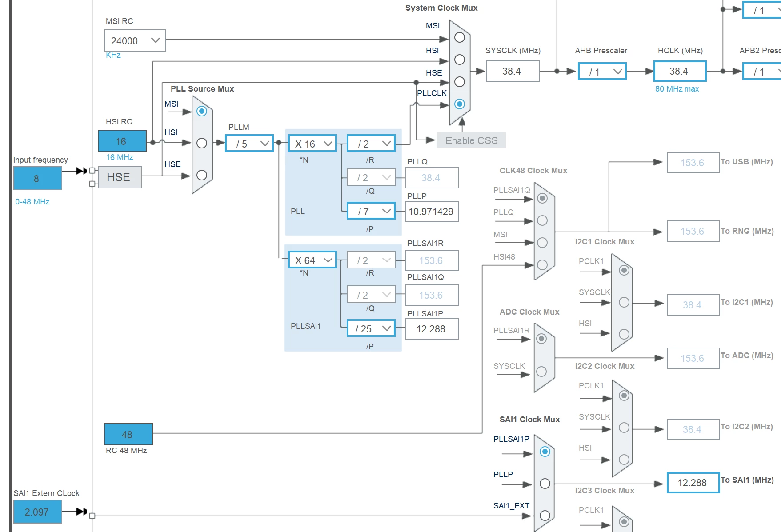Open PLL X 16 multiplier dropdown
The image size is (781, 532).
coord(312,143)
